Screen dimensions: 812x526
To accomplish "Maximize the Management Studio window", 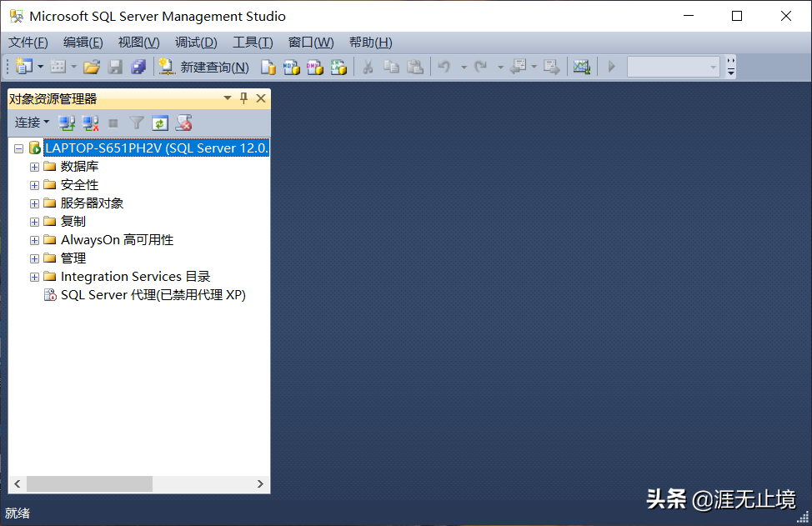I will [737, 16].
